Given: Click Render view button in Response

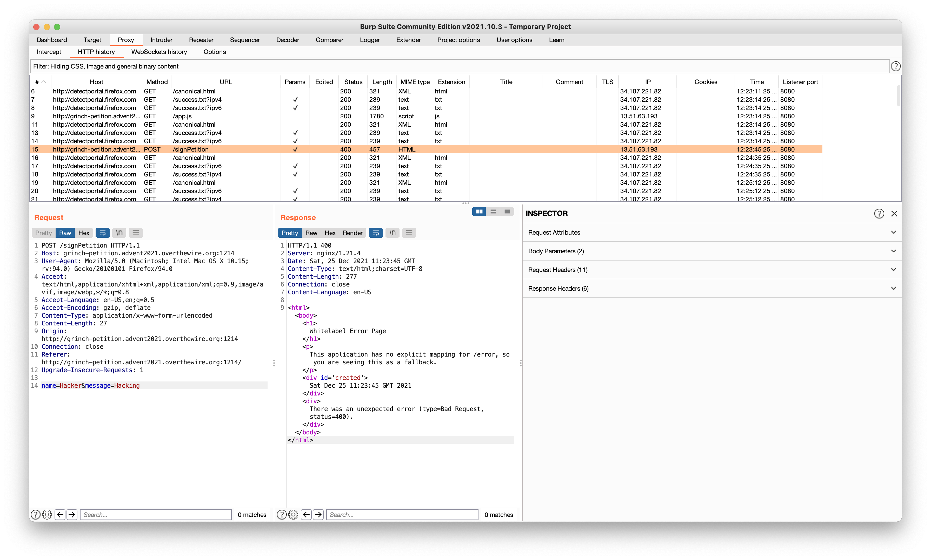Looking at the screenshot, I should tap(353, 233).
